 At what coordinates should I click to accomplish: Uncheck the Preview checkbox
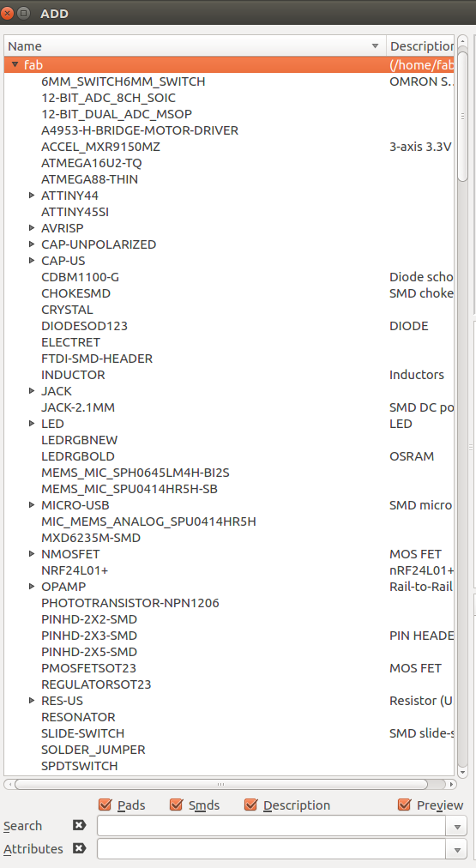[405, 805]
